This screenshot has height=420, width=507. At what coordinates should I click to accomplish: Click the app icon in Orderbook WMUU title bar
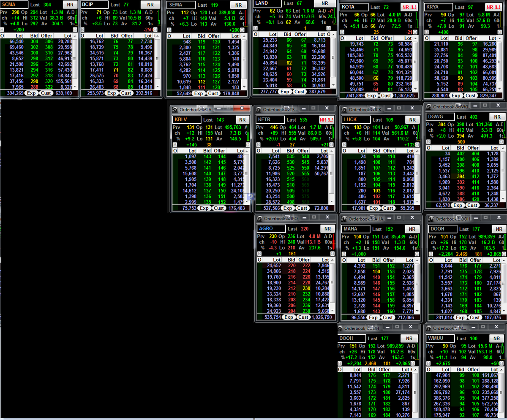point(429,328)
